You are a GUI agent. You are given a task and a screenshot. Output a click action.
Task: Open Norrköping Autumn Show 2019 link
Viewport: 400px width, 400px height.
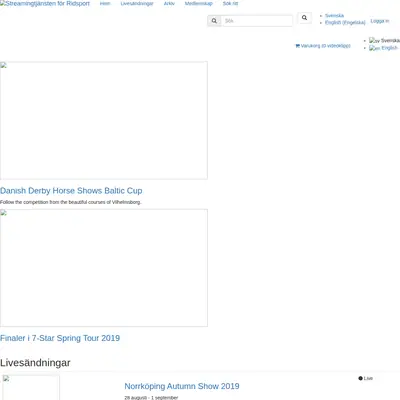(182, 386)
